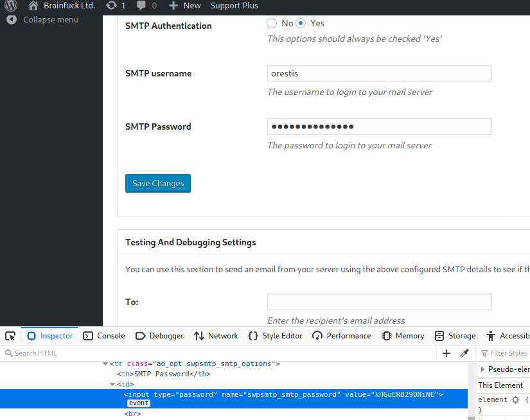The image size is (530, 420).
Task: Open Support Plus in admin bar
Action: point(234,5)
